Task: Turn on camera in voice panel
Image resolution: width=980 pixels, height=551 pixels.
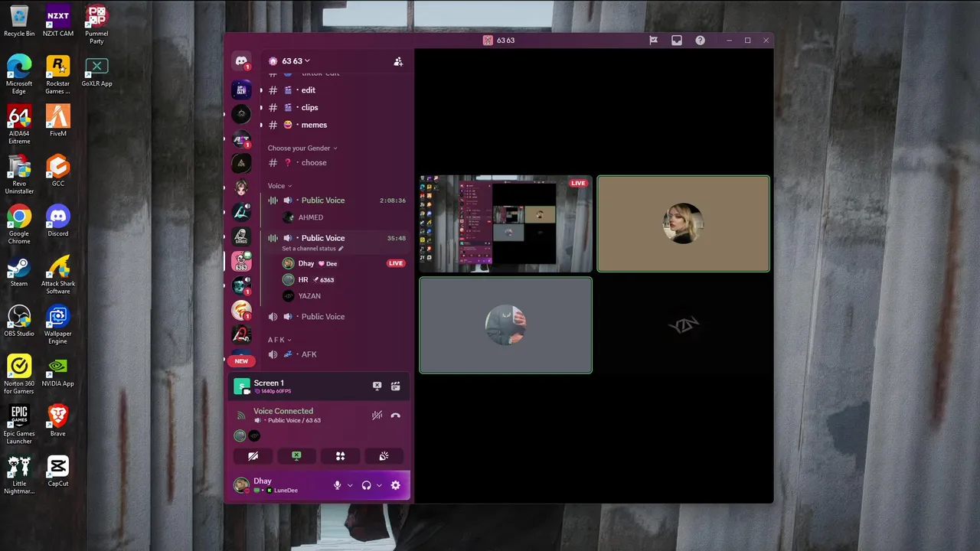Action: tap(253, 456)
